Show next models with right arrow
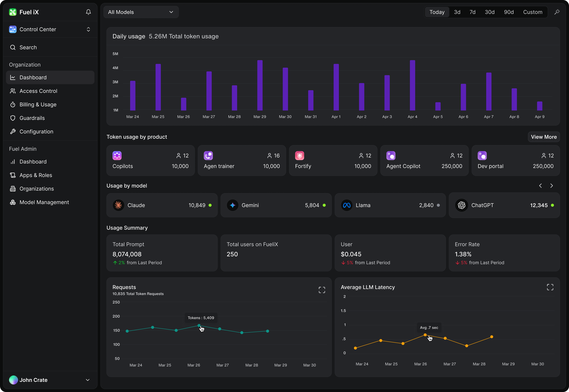The image size is (569, 392). tap(552, 186)
